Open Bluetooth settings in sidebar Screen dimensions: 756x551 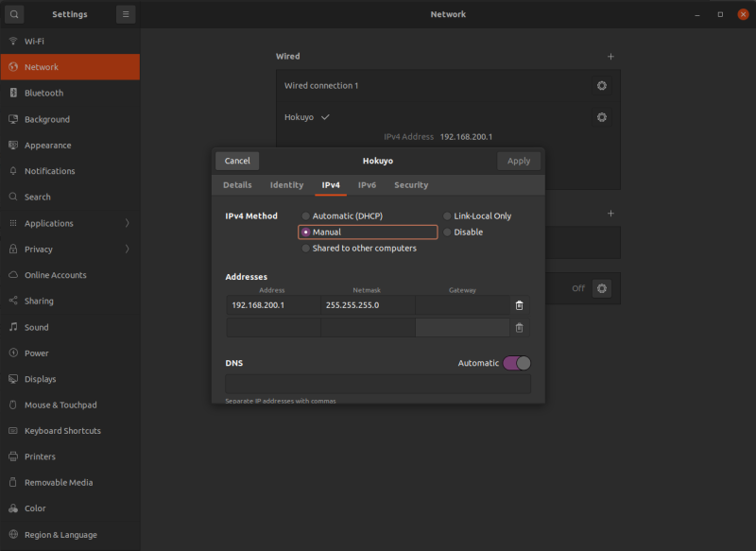click(x=43, y=93)
